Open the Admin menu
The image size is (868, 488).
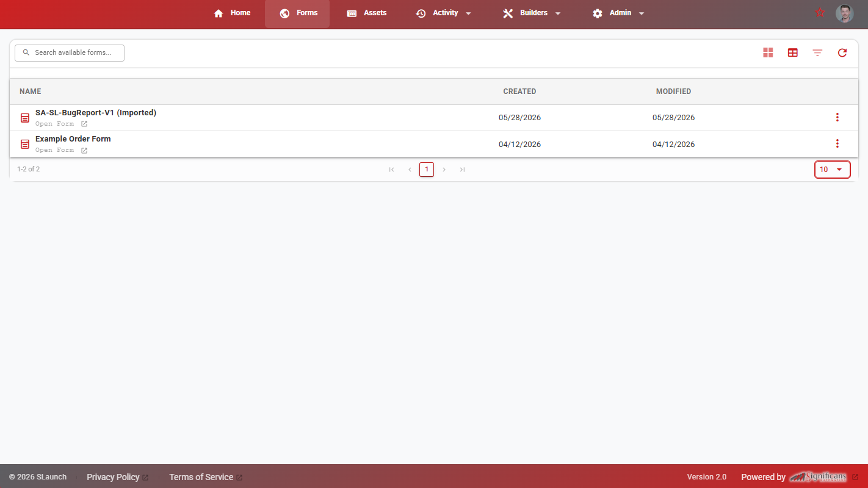(x=619, y=13)
